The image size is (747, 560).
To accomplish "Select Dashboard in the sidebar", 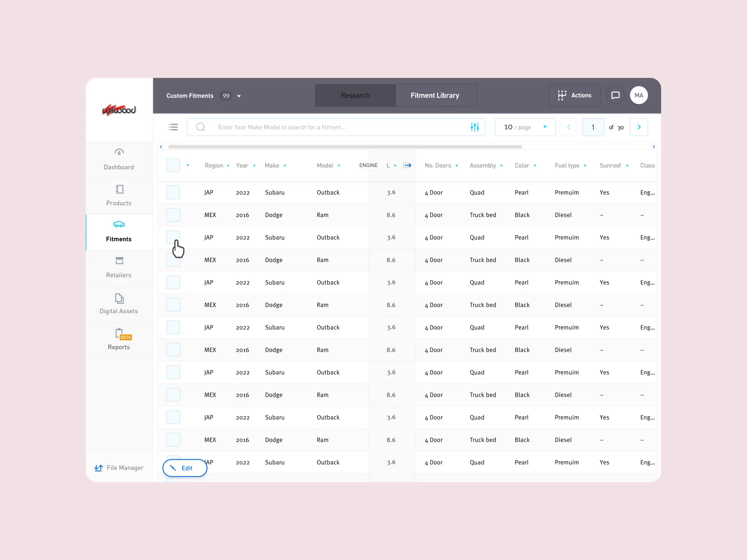I will tap(119, 160).
